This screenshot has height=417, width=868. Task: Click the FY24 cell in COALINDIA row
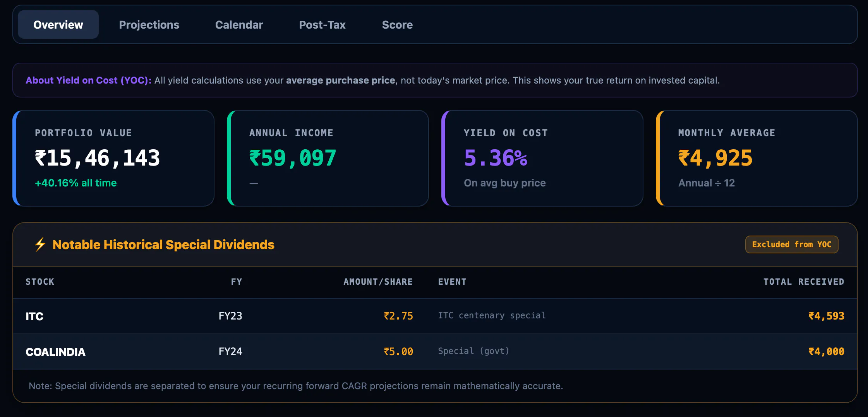[x=230, y=352]
